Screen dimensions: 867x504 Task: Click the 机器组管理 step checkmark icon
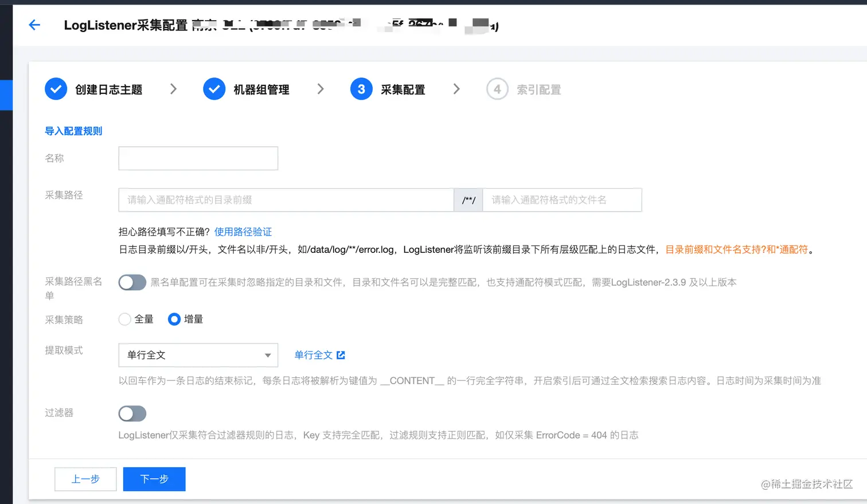click(x=214, y=89)
